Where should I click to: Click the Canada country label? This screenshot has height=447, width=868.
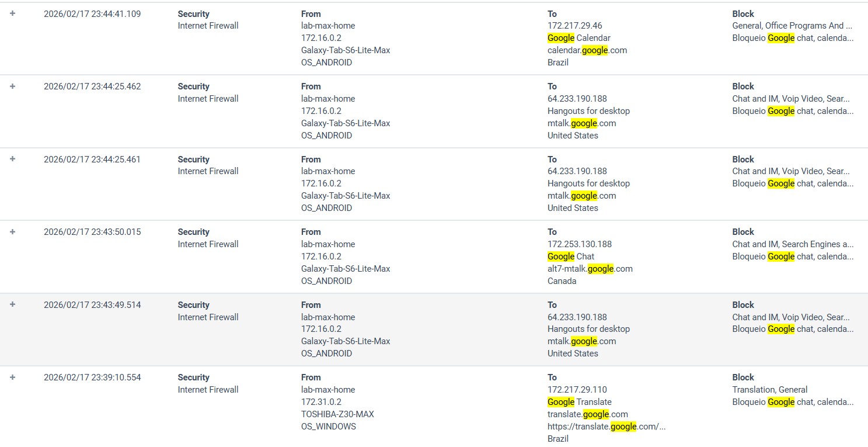click(562, 281)
